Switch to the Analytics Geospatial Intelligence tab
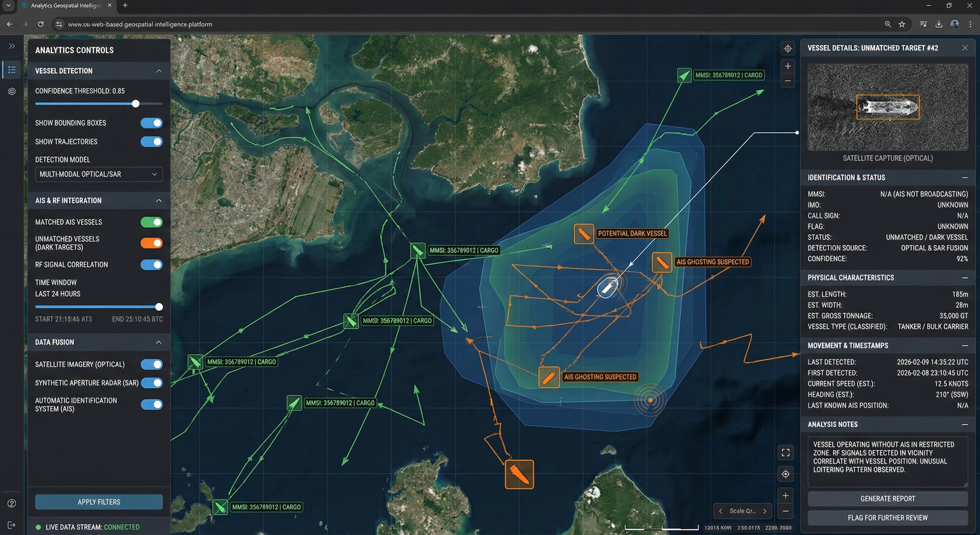980x535 pixels. tap(66, 6)
